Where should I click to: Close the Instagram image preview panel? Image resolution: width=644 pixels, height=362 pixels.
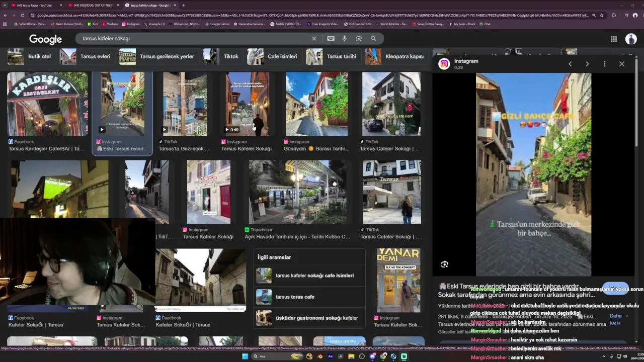(x=622, y=64)
